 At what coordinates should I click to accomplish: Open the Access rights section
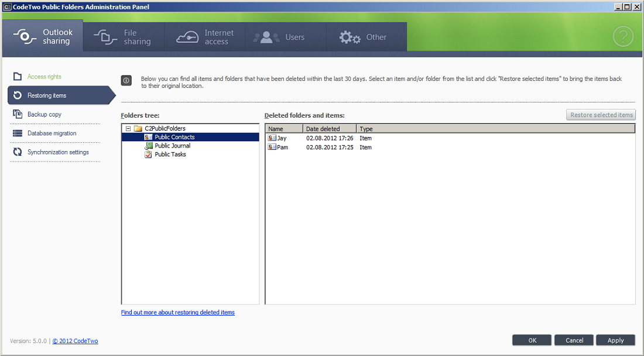click(44, 76)
